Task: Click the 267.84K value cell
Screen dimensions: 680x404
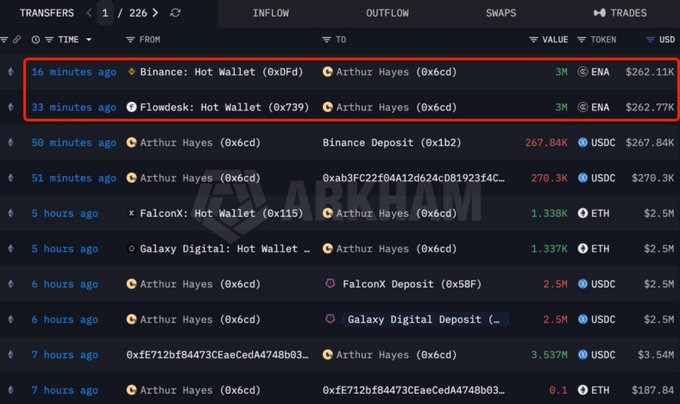Action: pos(546,143)
